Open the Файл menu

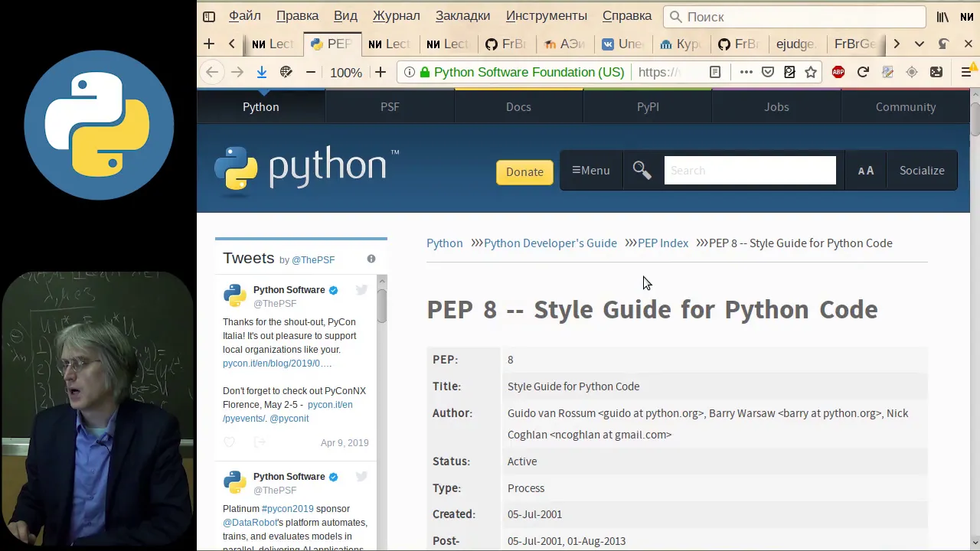click(x=245, y=15)
